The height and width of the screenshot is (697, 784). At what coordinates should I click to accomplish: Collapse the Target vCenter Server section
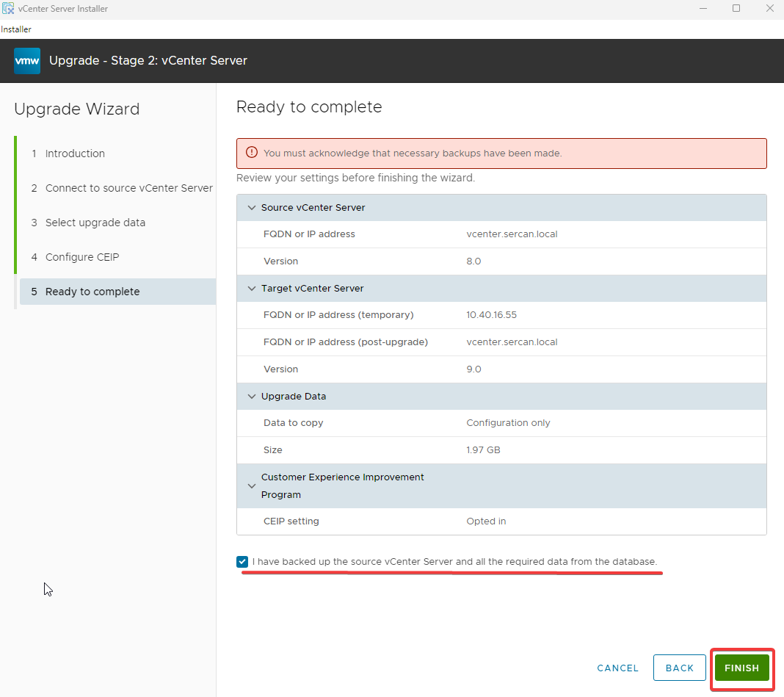252,288
